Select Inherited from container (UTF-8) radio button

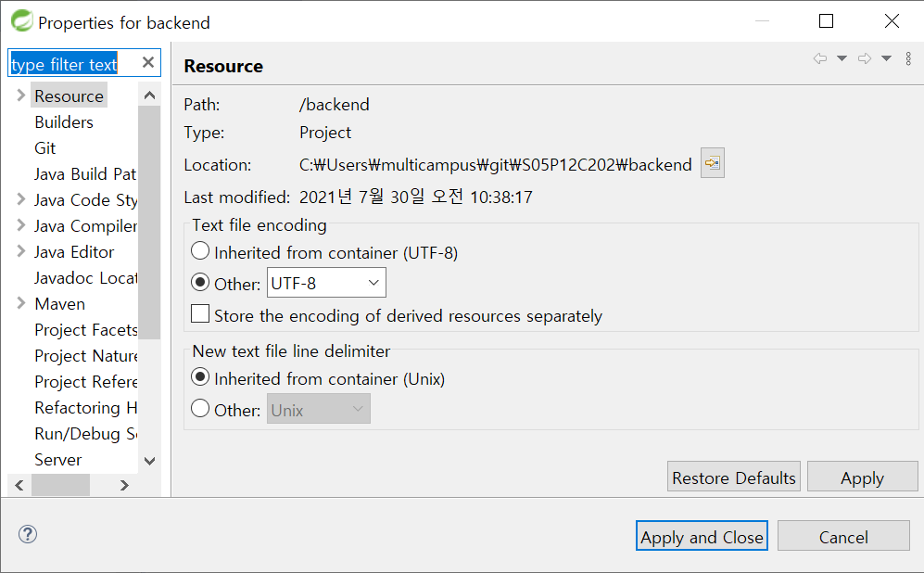click(199, 250)
